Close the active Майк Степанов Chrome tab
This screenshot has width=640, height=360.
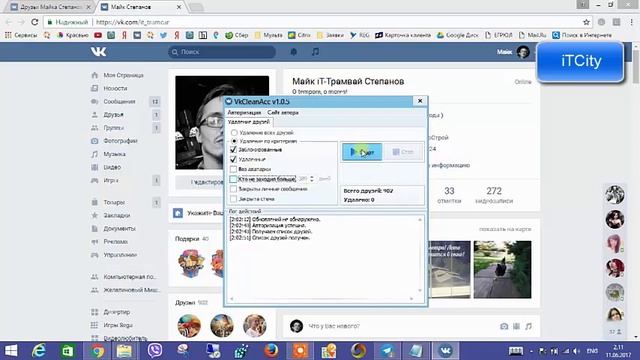(x=179, y=7)
